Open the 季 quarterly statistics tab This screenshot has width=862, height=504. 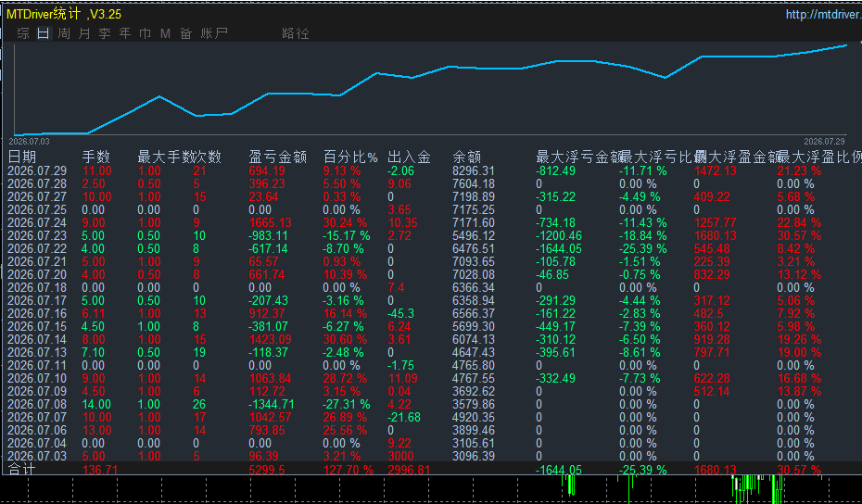105,33
